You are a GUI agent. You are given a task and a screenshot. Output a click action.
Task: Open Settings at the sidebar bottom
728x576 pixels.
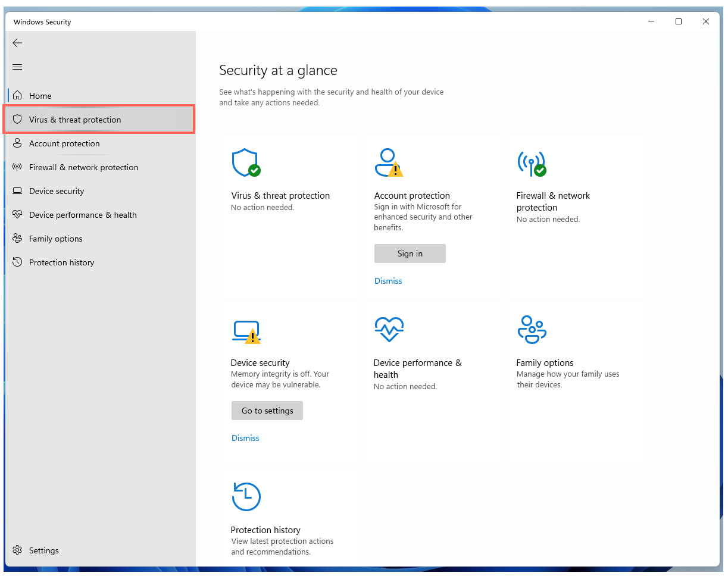tap(99, 550)
